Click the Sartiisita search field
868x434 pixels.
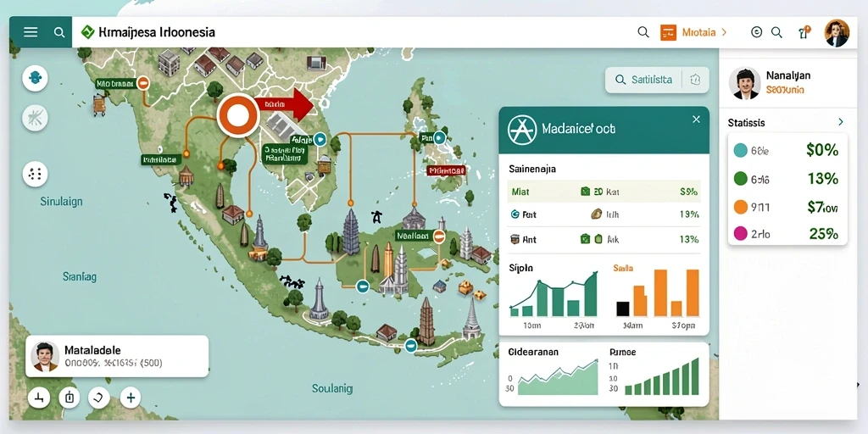click(644, 80)
